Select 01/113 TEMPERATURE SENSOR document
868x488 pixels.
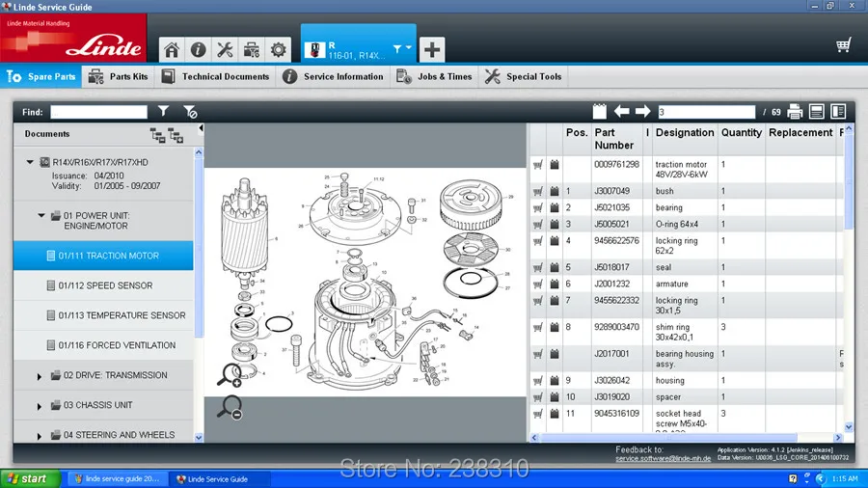103,315
